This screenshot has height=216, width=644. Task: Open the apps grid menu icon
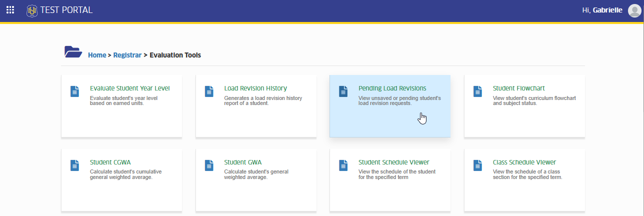(x=10, y=10)
